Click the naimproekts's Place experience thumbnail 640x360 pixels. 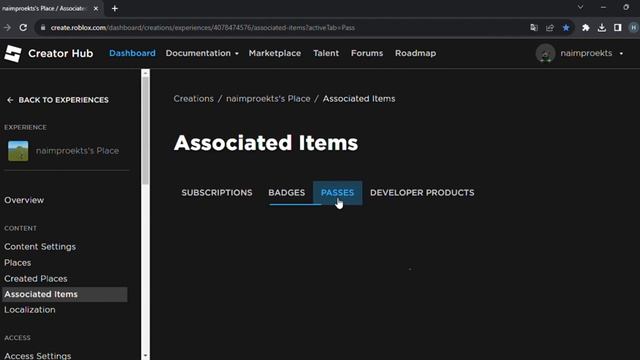click(18, 151)
